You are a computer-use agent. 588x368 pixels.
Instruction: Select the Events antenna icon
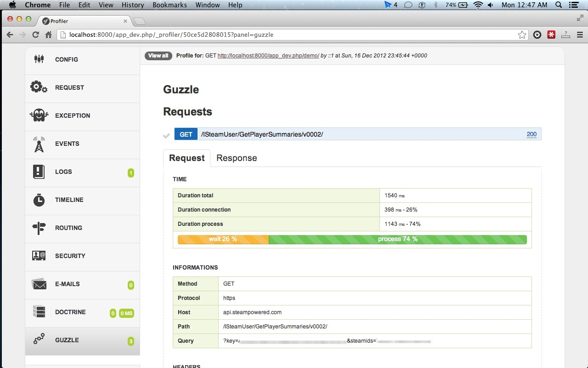pyautogui.click(x=39, y=144)
